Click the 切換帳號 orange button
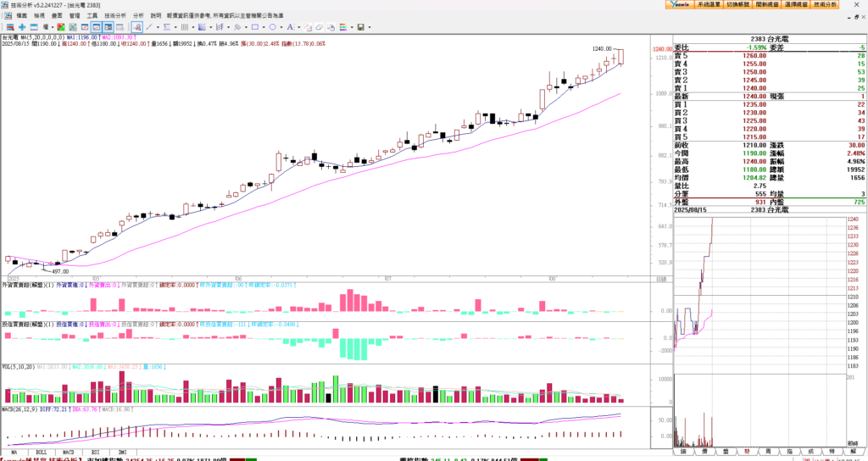The width and height of the screenshot is (868, 461). tap(738, 4)
